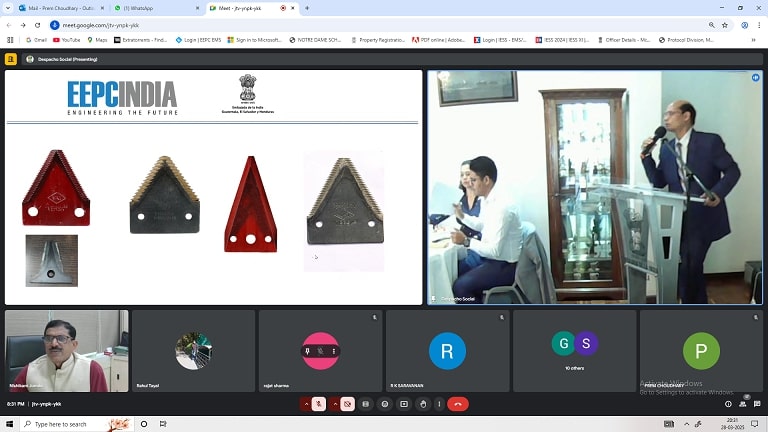Open Cortana circle icon on taskbar
The image size is (768, 432).
144,424
